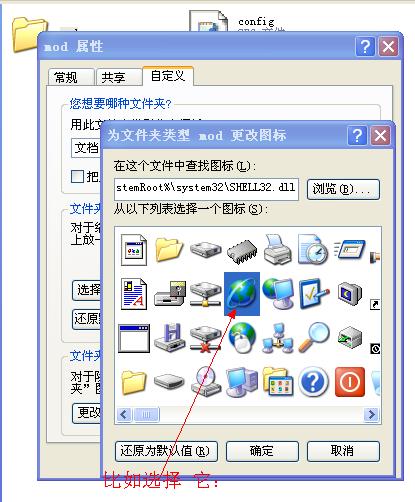Image resolution: width=415 pixels, height=502 pixels.
Task: Pick the open yellow folder icon
Action: click(169, 250)
